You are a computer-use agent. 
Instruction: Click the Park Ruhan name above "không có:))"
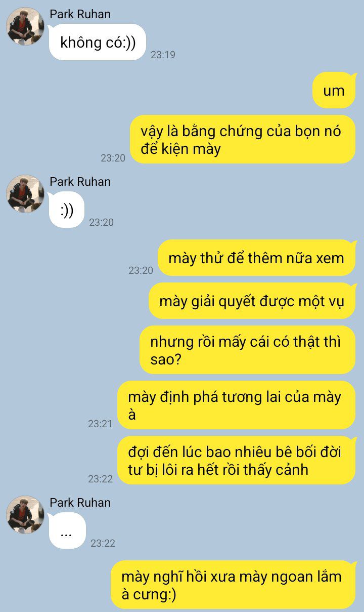(80, 14)
